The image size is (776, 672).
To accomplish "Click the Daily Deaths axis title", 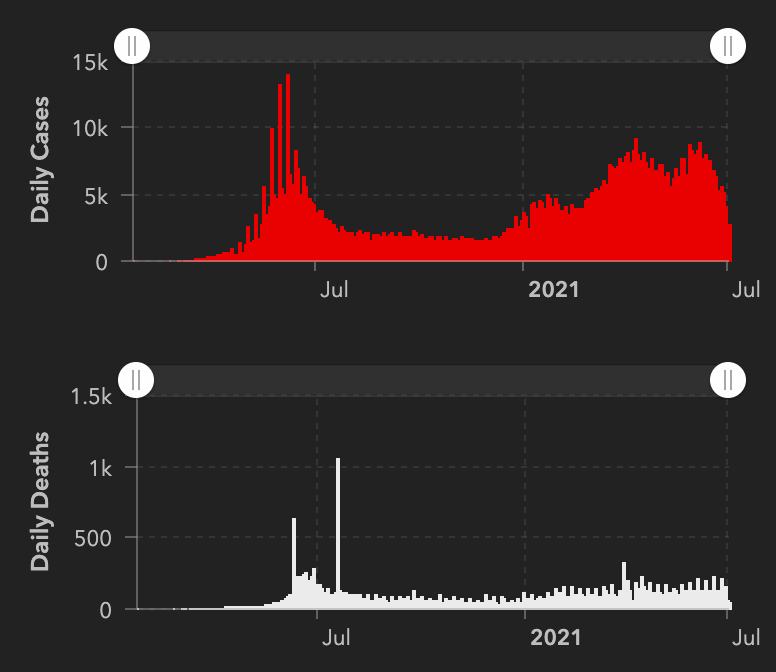I will pyautogui.click(x=40, y=502).
